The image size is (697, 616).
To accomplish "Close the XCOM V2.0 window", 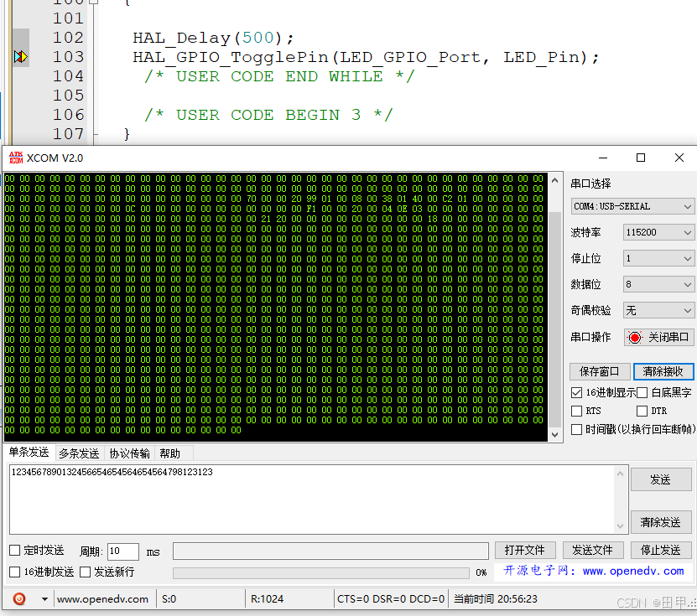I will pyautogui.click(x=679, y=158).
